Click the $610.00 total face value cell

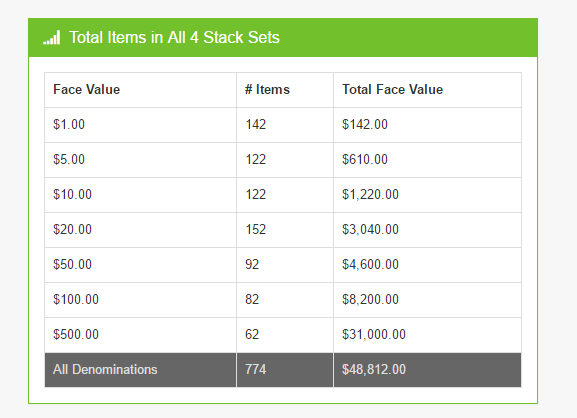coord(427,160)
